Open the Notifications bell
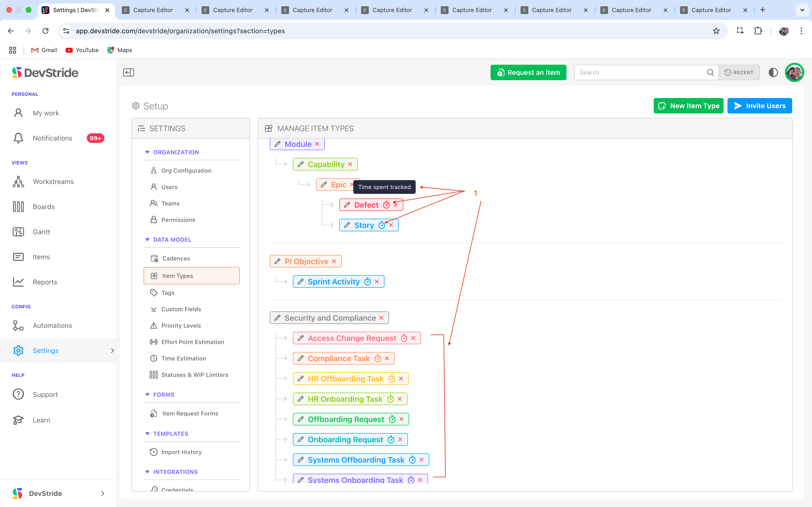This screenshot has width=812, height=507. tap(18, 138)
